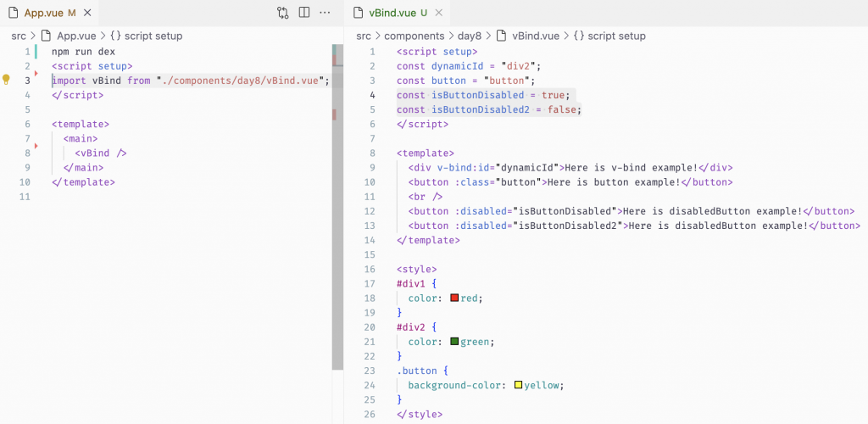This screenshot has width=868, height=424.
Task: Select 'components' breadcrumb segment
Action: point(414,36)
